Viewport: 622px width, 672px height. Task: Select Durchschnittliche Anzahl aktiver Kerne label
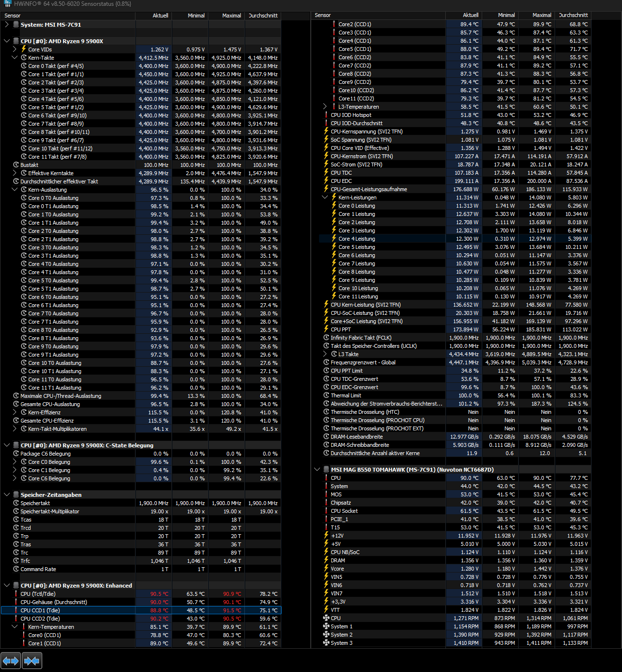(375, 453)
